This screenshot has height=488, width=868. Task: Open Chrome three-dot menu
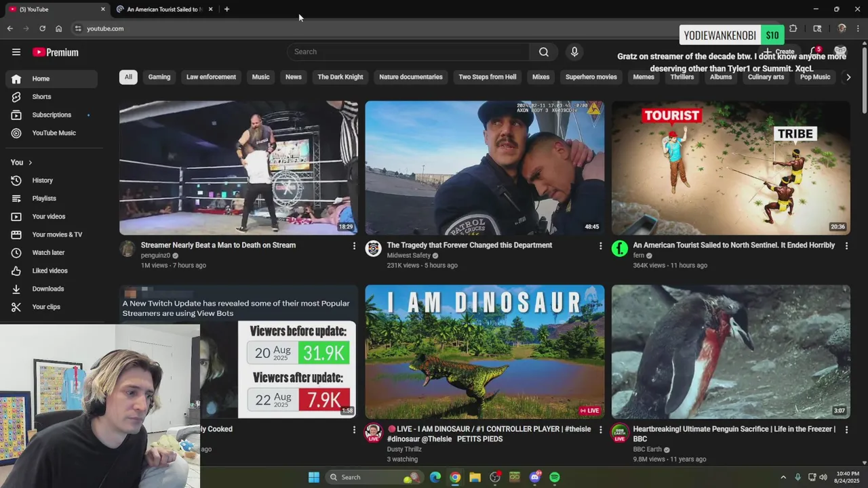(x=858, y=28)
